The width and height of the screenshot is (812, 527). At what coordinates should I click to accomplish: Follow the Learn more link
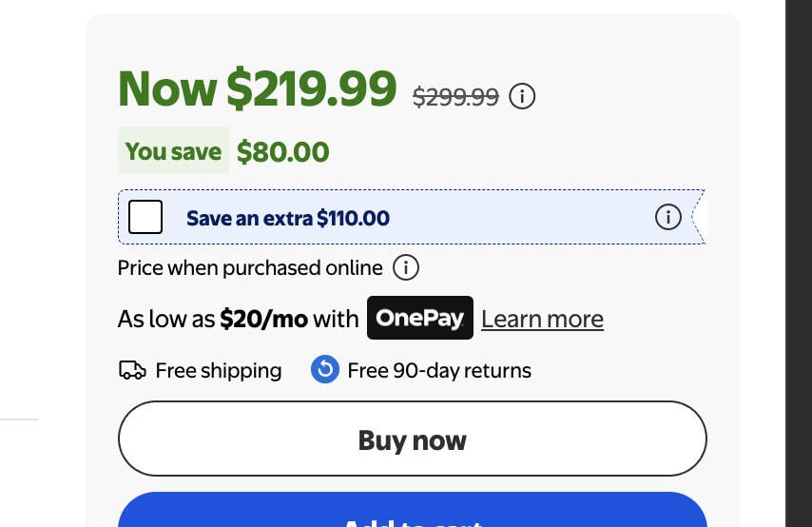click(542, 320)
